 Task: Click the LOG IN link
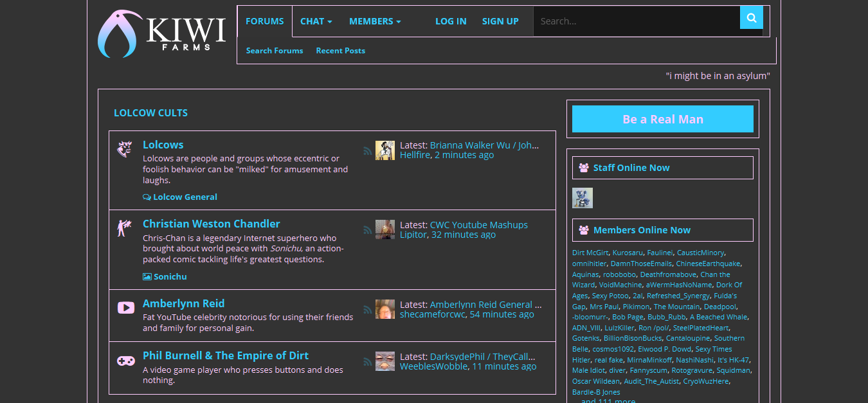pos(451,21)
